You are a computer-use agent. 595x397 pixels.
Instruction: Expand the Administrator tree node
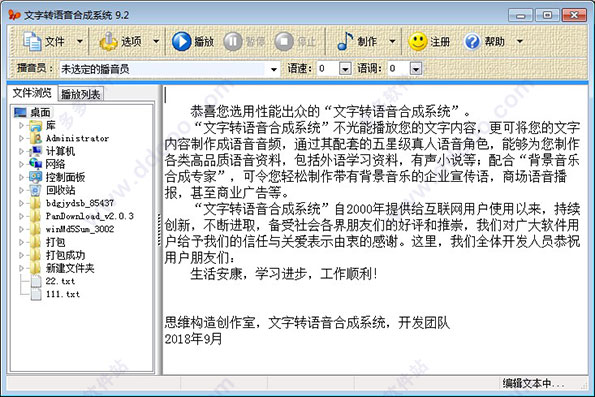[x=21, y=138]
